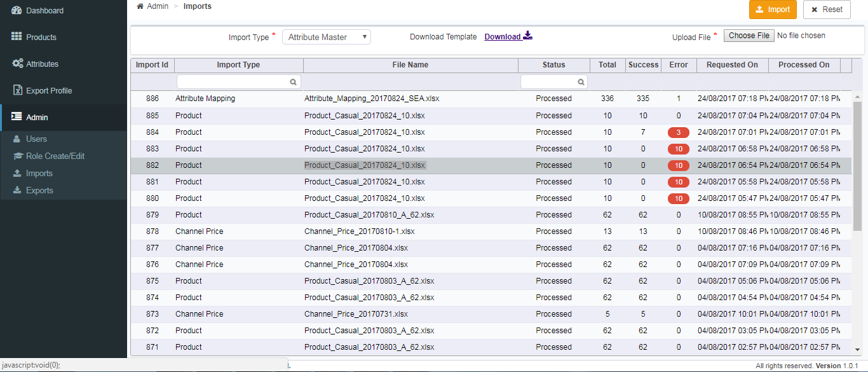Select the Admin menu section
The image size is (868, 372).
pos(37,117)
